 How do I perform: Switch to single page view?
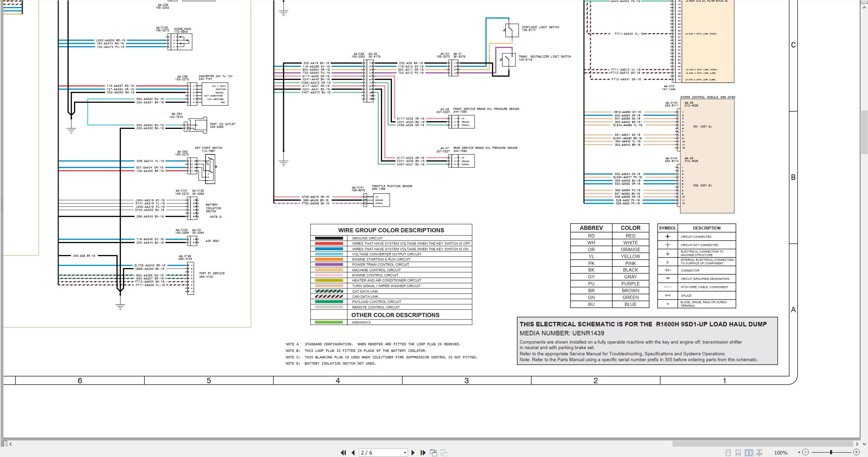pos(728,453)
